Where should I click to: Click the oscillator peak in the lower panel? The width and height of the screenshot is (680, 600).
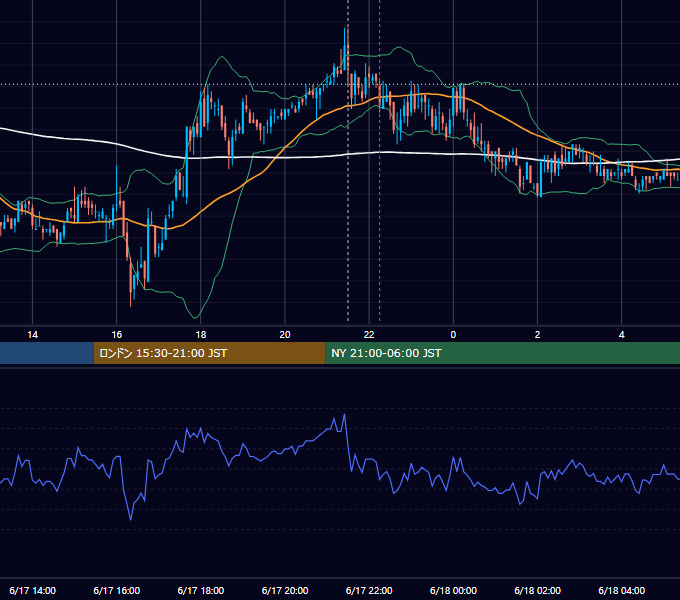coord(345,415)
